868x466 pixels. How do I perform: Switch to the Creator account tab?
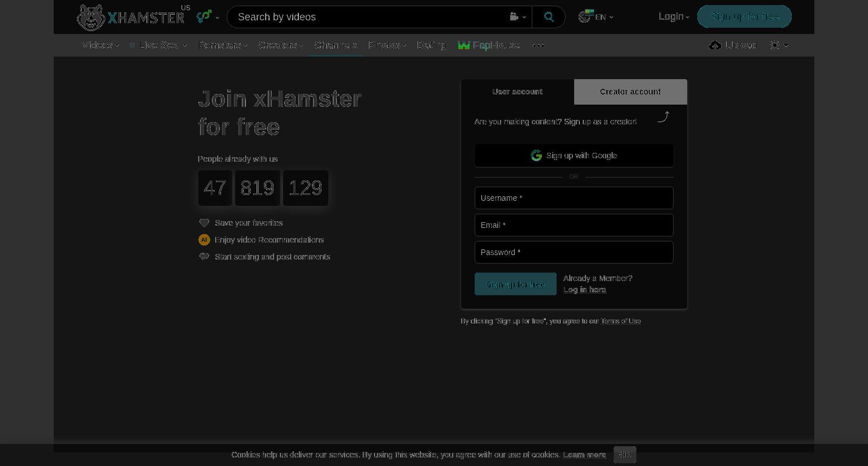pos(631,92)
